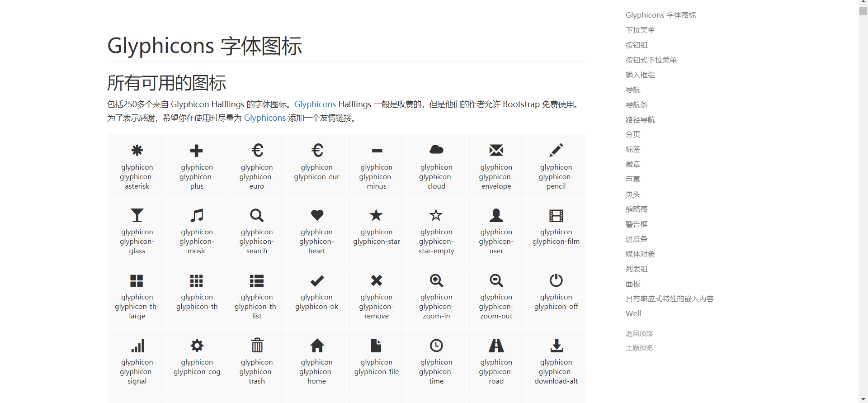Go to 导航条 section in sidebar

[637, 104]
